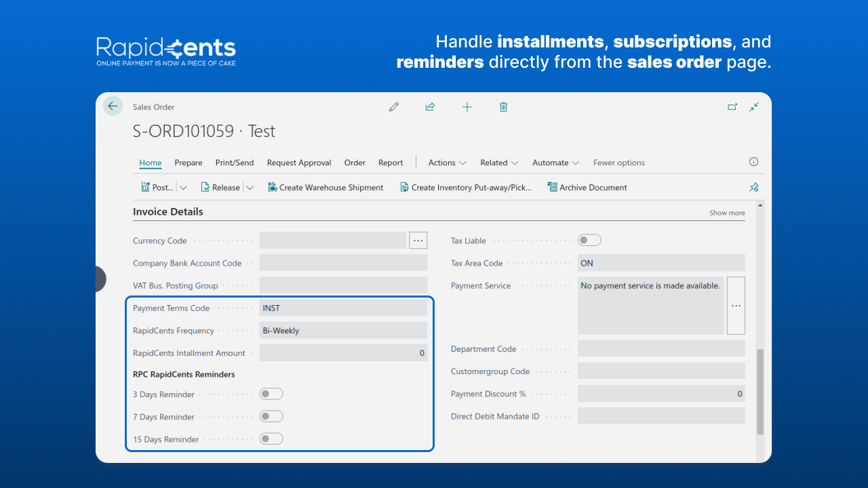Open the Report tab
This screenshot has height=488, width=868.
click(391, 163)
